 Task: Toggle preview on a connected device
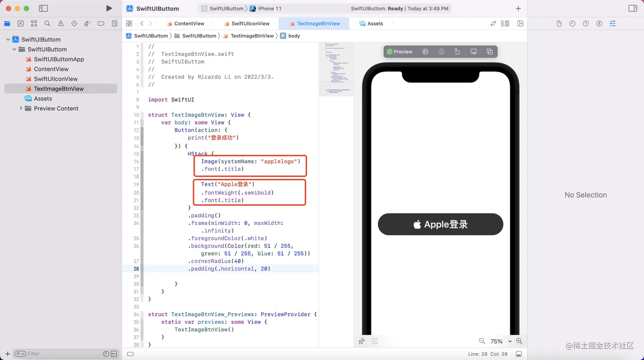click(473, 51)
